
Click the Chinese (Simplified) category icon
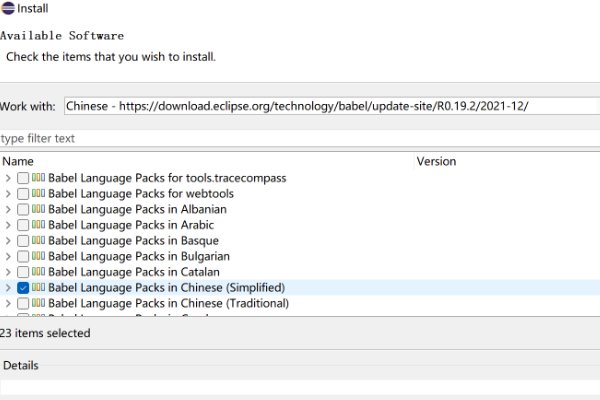[38, 287]
